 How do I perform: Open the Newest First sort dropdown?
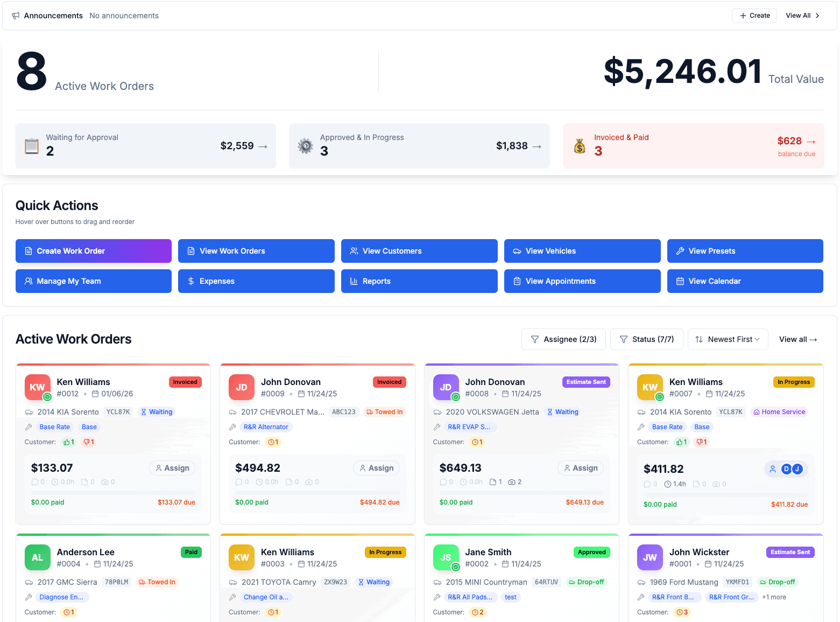tap(728, 339)
